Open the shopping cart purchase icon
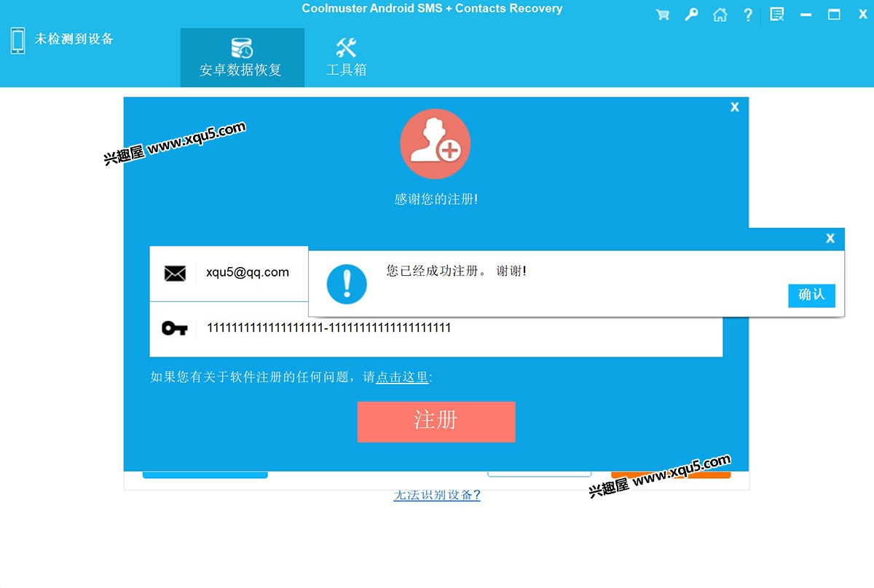Screen dimensions: 874x588 pos(662,15)
